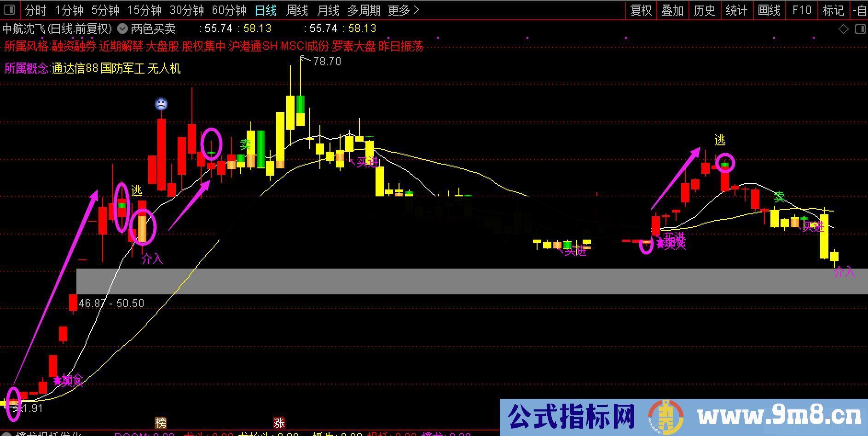This screenshot has width=868, height=436.
Task: Select the 1分钟 period
Action: click(x=69, y=10)
